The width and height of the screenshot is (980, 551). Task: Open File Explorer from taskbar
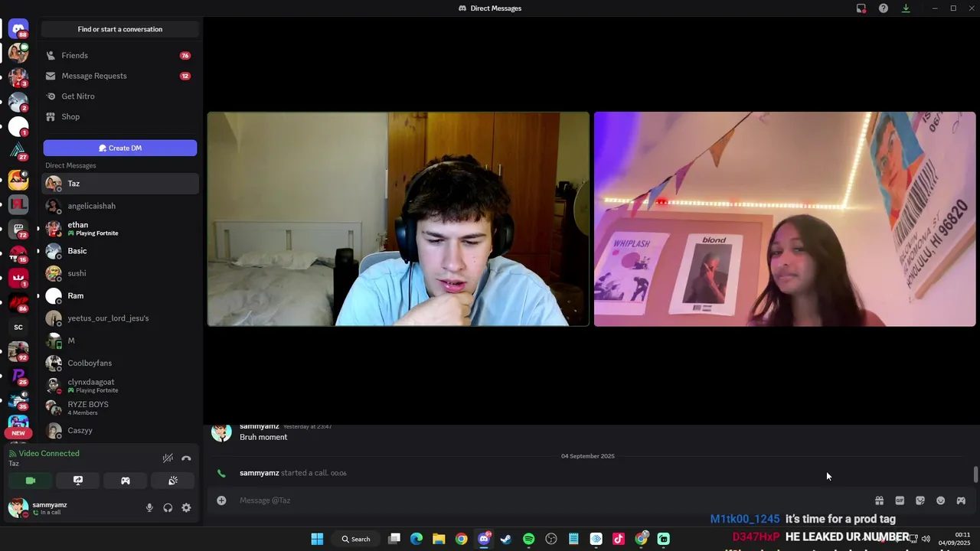tap(439, 539)
